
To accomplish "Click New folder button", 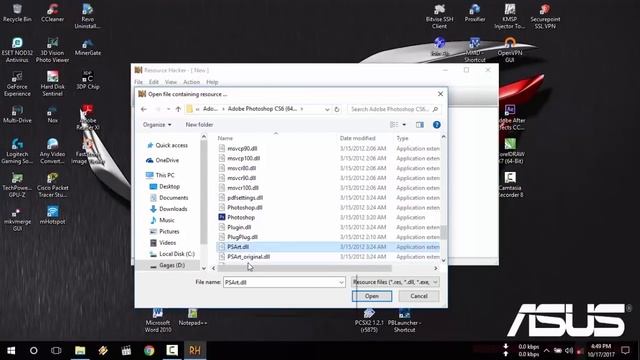I will pos(199,124).
